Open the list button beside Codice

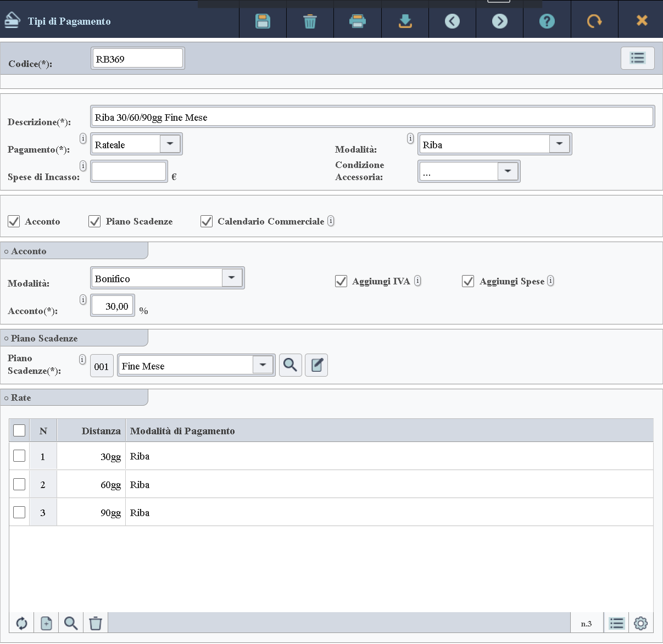click(637, 58)
